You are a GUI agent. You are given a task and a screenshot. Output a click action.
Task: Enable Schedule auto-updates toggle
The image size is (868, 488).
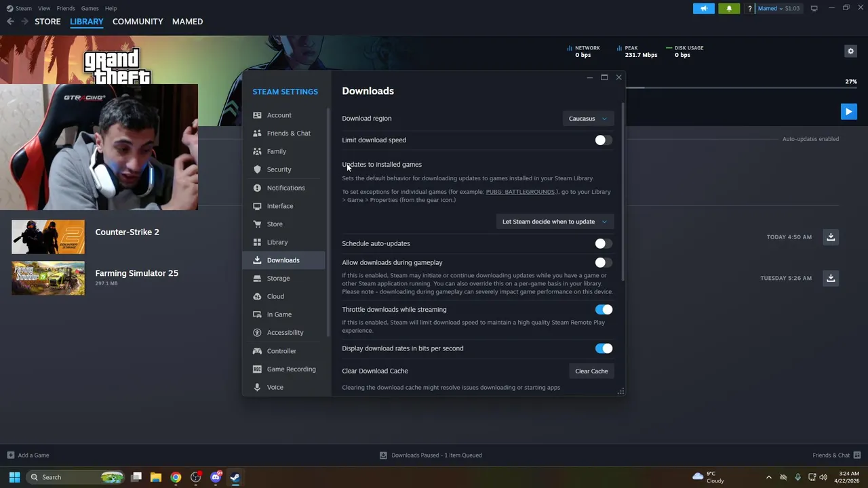click(x=603, y=243)
